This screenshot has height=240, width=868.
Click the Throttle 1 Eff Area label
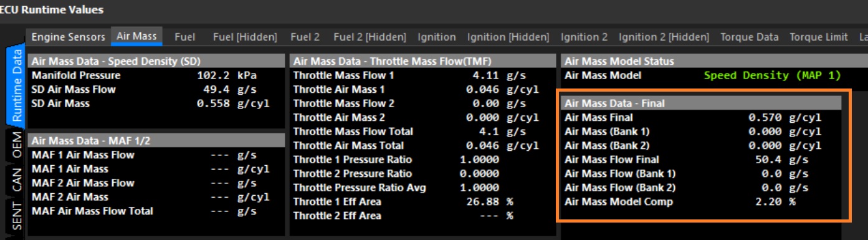click(337, 202)
